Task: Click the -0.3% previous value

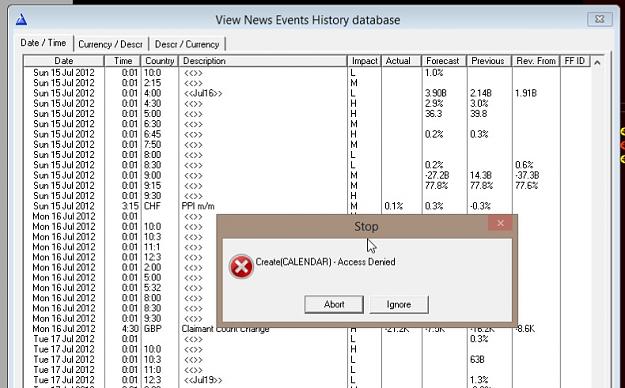Action: coord(480,206)
